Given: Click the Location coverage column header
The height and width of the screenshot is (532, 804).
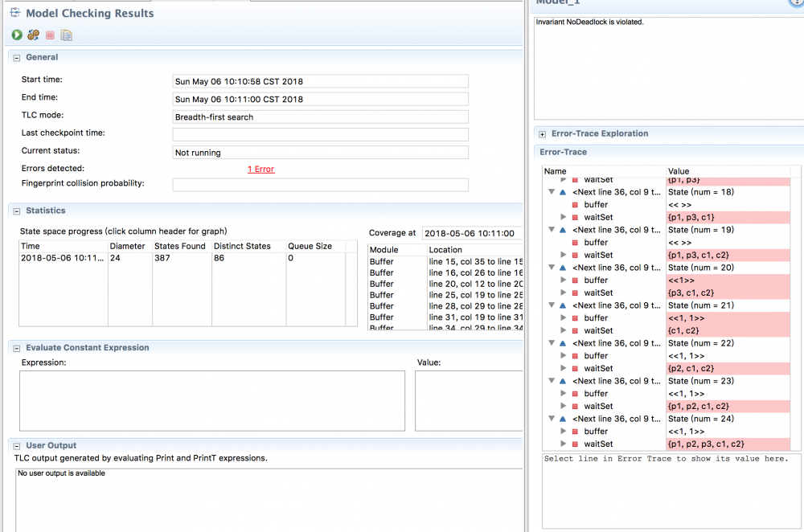Looking at the screenshot, I should (x=475, y=250).
